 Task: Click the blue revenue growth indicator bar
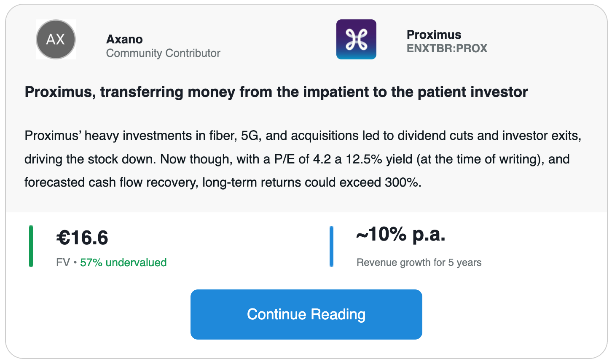tap(331, 246)
